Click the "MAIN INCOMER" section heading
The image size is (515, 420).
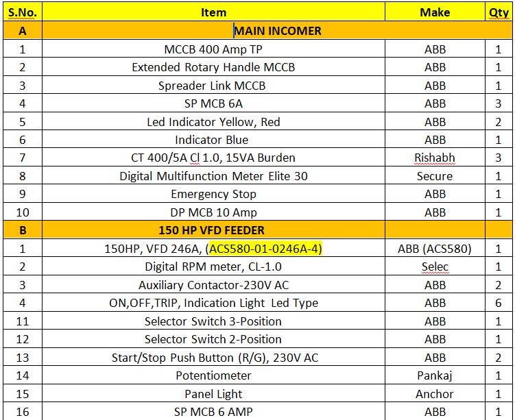278,31
